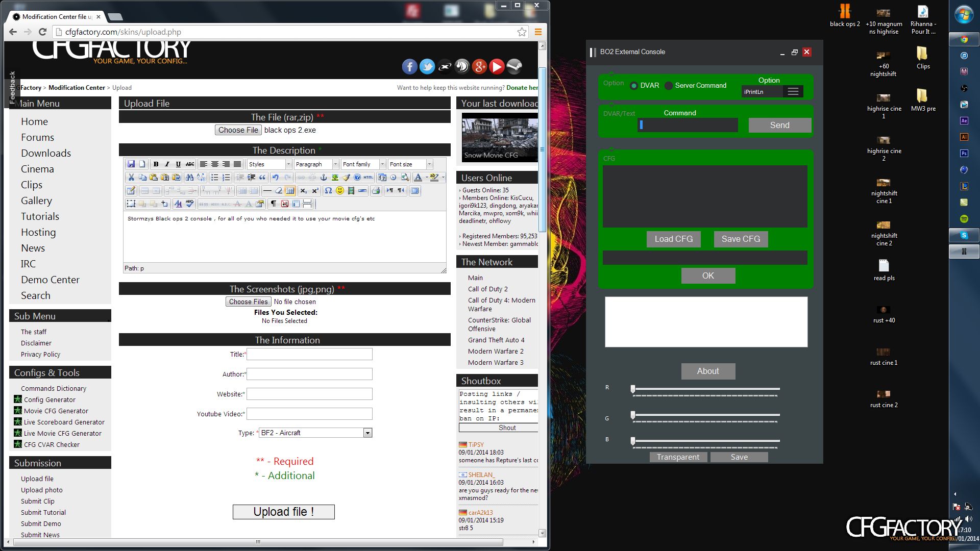
Task: Apply subscript formatting
Action: pyautogui.click(x=303, y=191)
